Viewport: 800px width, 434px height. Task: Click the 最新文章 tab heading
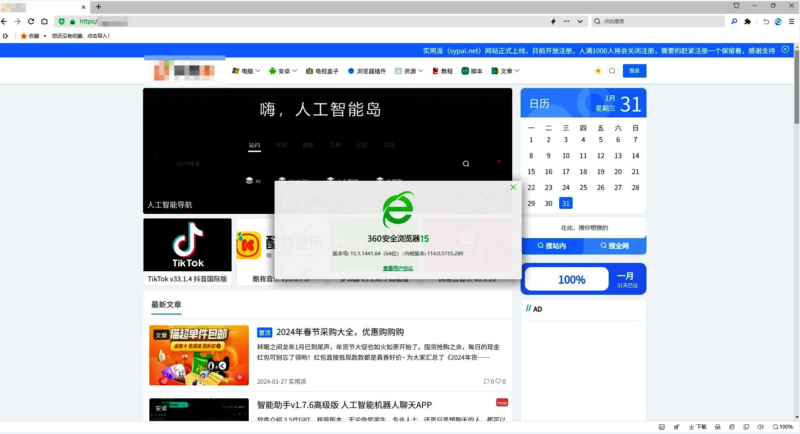coord(166,304)
